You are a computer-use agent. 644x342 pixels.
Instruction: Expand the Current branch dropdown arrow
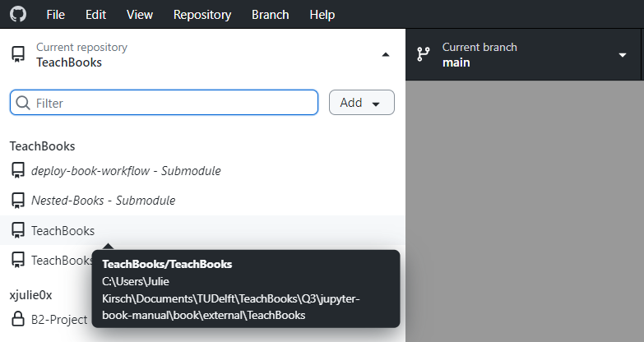pyautogui.click(x=622, y=55)
